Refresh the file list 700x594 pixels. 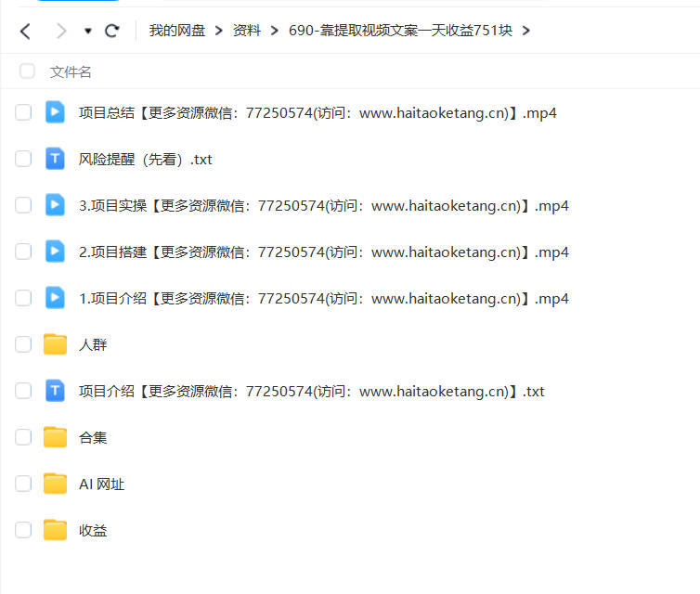[112, 31]
